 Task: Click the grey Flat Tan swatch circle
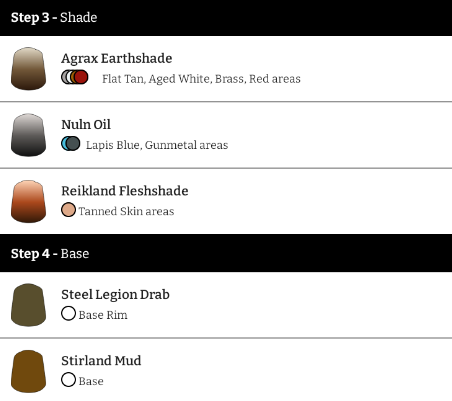tap(64, 77)
